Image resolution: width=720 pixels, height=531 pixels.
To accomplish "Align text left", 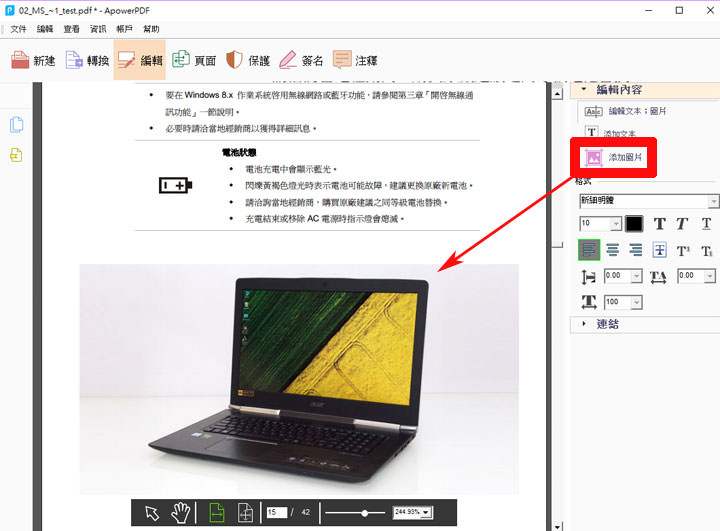I will [x=589, y=250].
